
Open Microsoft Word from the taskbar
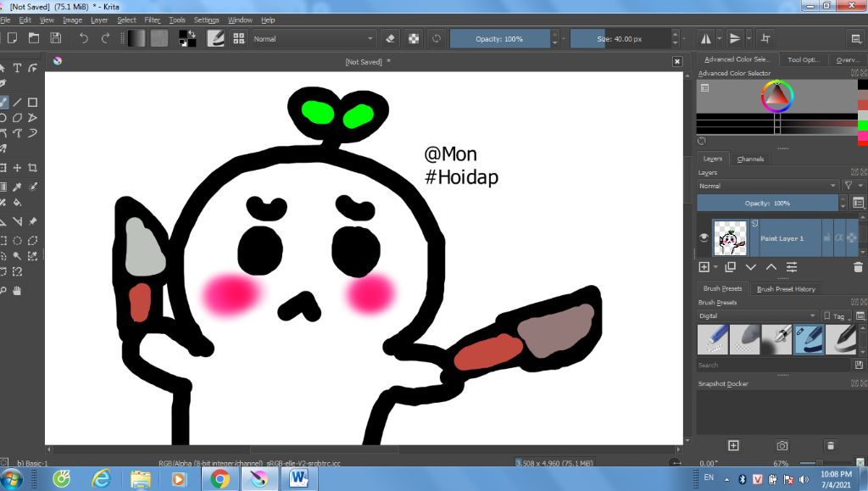[298, 478]
